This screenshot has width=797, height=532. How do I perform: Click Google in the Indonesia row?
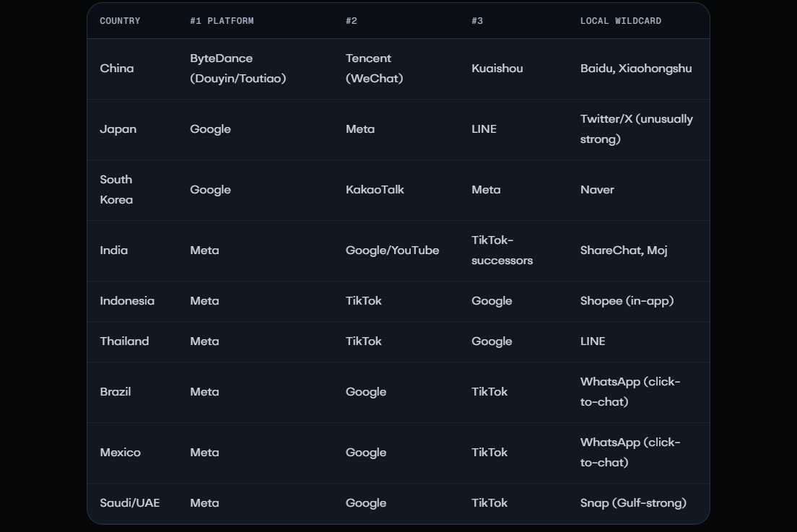492,301
